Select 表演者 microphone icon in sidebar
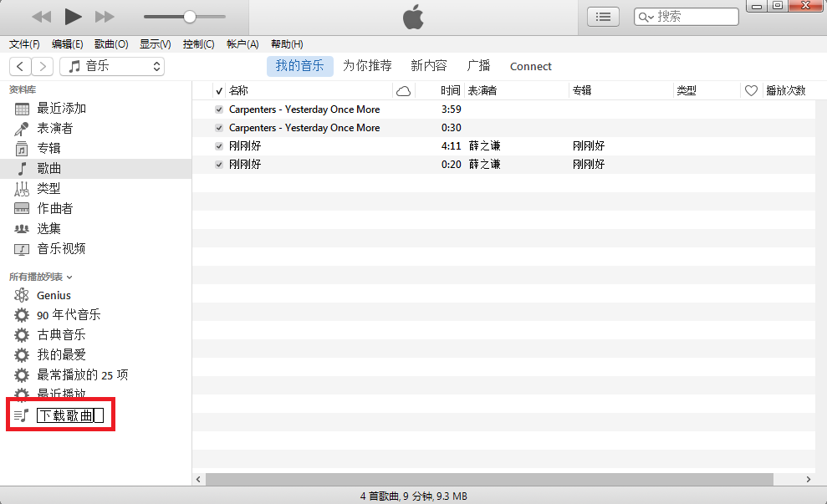Viewport: 827px width, 504px height. 22,129
